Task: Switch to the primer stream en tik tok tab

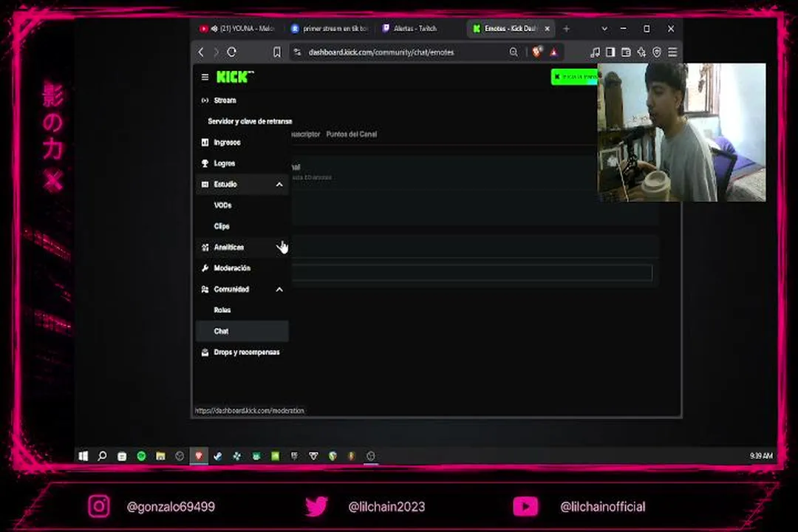Action: 330,29
